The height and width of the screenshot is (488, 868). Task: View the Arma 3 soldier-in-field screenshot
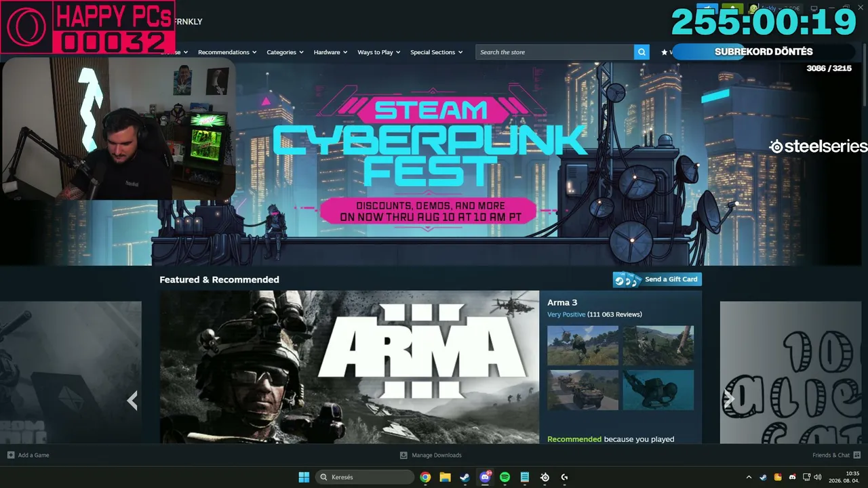[583, 346]
